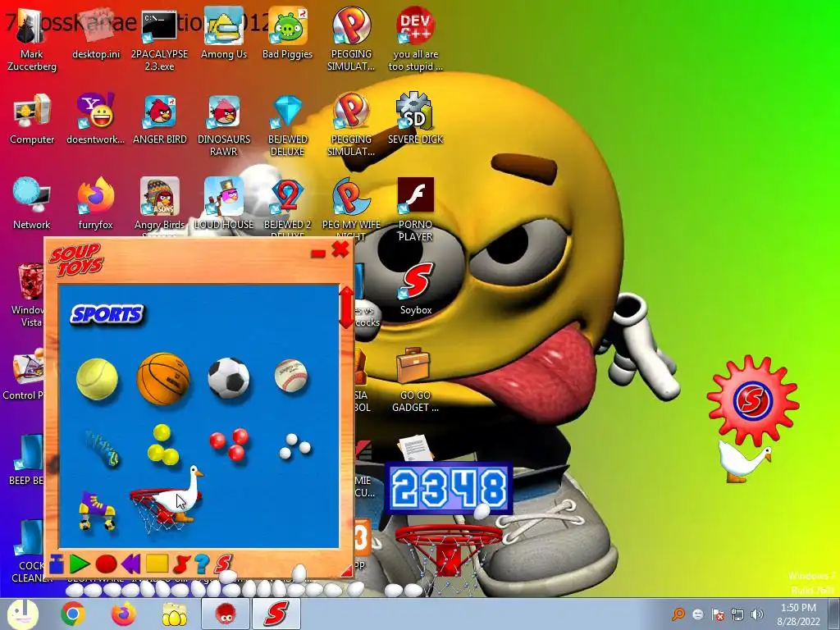Select the Dev-C++ 'you all are too stupid' icon
This screenshot has width=840, height=630.
(415, 40)
